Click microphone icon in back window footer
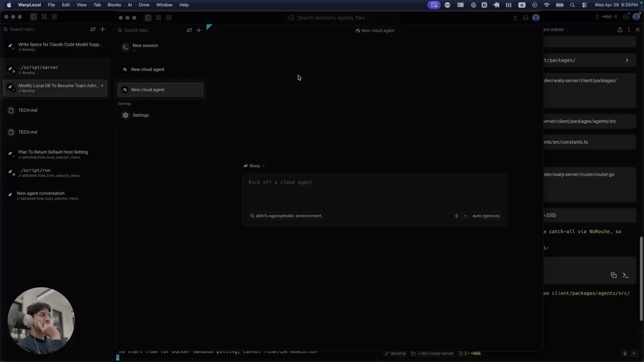Image resolution: width=644 pixels, height=362 pixels. pyautogui.click(x=625, y=353)
